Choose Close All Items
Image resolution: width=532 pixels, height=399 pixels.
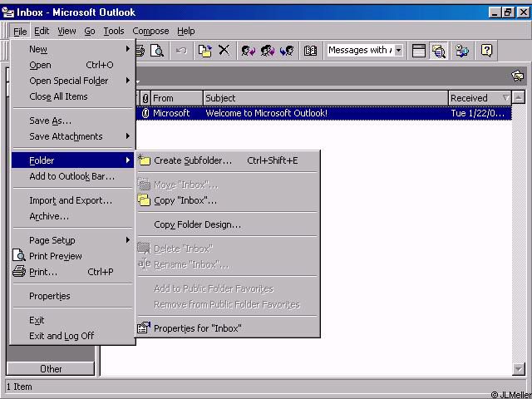72,96
